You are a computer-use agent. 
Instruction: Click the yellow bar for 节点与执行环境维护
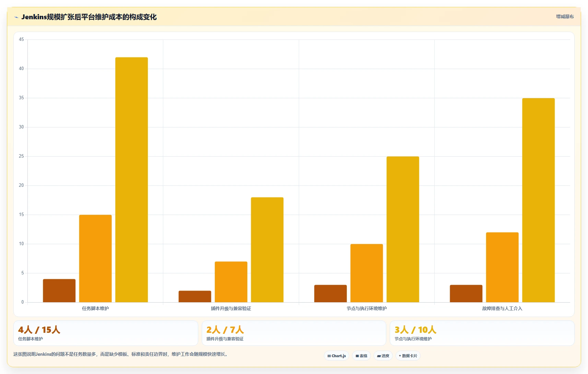click(x=403, y=229)
